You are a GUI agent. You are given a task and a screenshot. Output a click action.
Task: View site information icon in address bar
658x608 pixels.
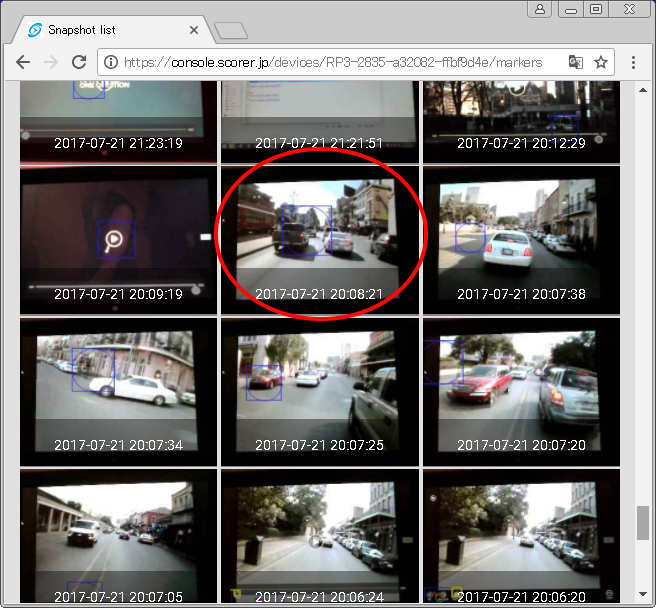[x=111, y=63]
